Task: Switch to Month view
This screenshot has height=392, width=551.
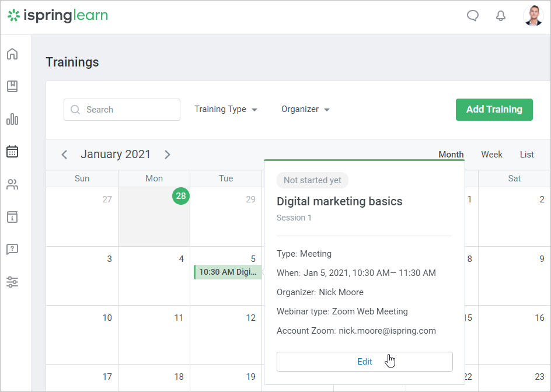Action: pyautogui.click(x=451, y=155)
